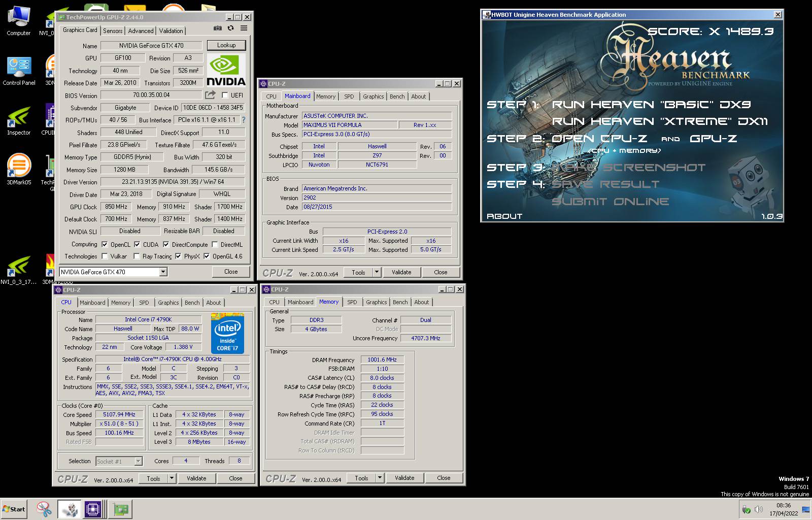Click the volume speaker tray icon

pyautogui.click(x=758, y=509)
